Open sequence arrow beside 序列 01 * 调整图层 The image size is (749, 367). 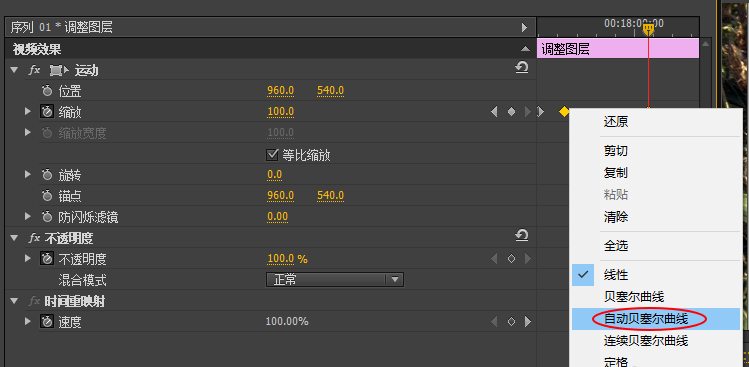(524, 27)
